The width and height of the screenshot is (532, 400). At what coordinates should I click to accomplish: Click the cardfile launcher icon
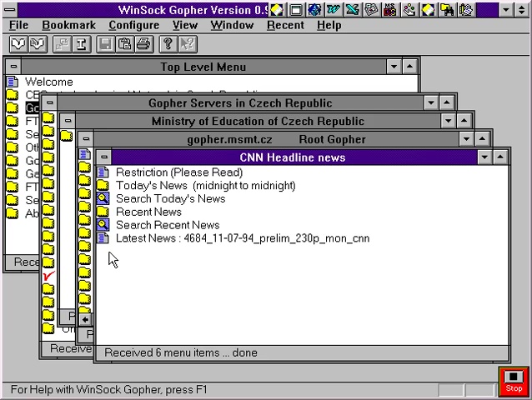coord(372,10)
